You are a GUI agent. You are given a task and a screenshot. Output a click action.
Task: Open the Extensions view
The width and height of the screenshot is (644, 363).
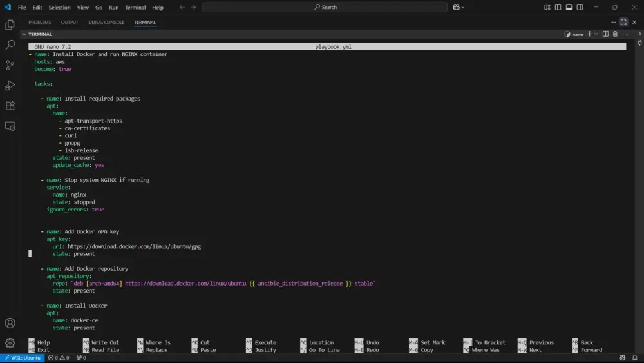pyautogui.click(x=10, y=106)
